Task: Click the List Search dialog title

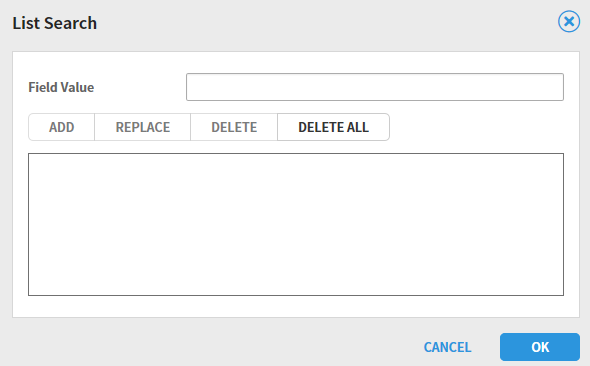Action: [x=55, y=23]
